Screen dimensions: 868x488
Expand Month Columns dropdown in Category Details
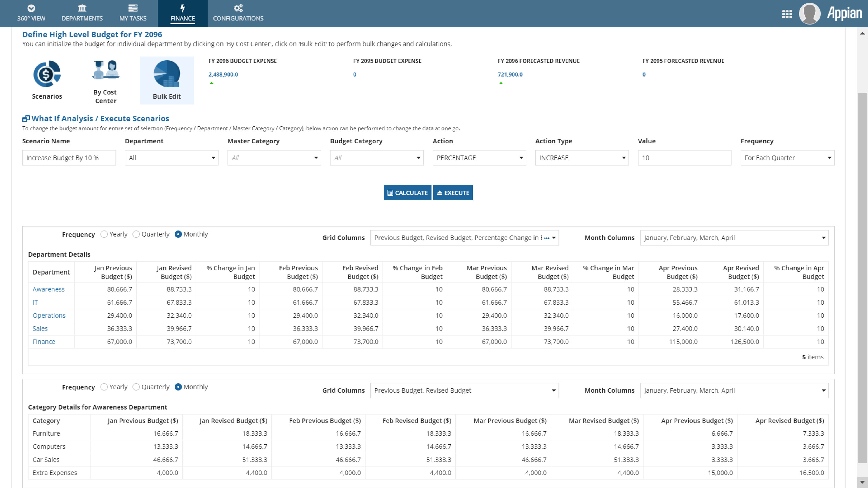[734, 390]
